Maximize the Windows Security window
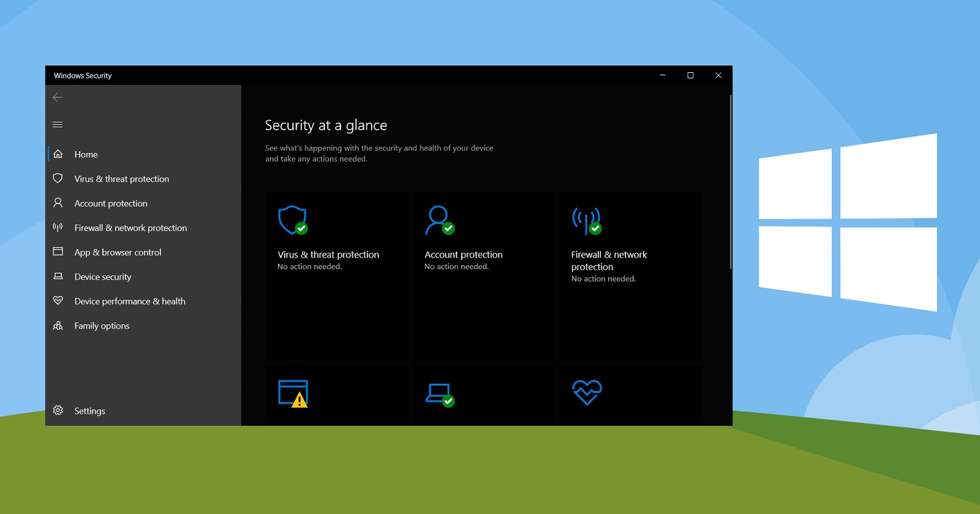 [690, 75]
